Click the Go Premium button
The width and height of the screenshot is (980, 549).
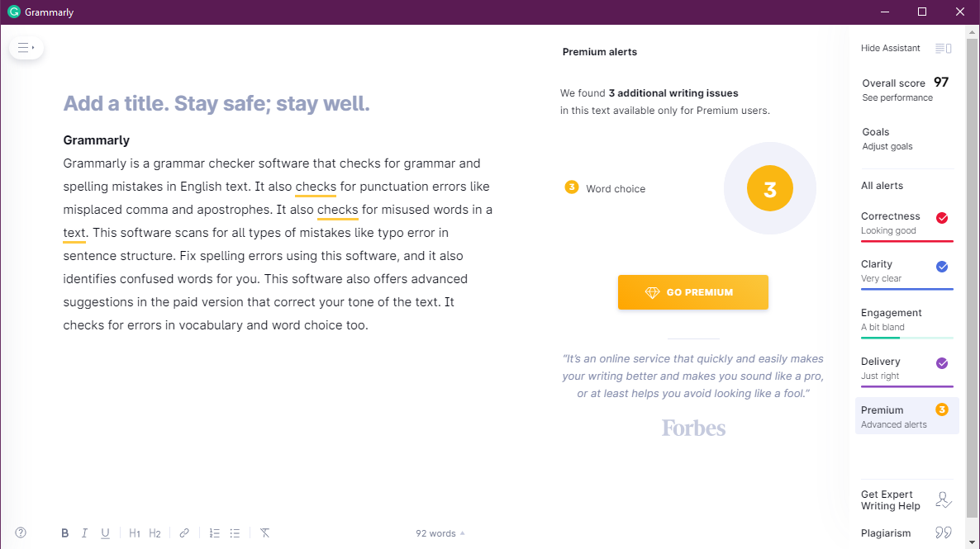692,292
